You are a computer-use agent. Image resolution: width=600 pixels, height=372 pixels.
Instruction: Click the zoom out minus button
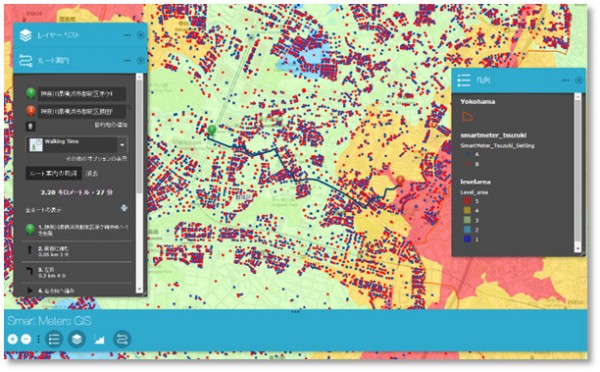click(26, 339)
